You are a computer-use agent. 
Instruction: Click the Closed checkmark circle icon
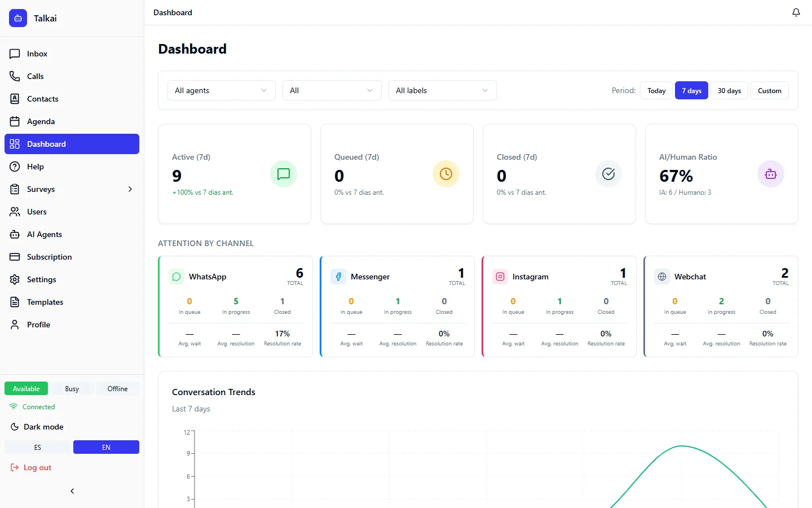coord(608,174)
